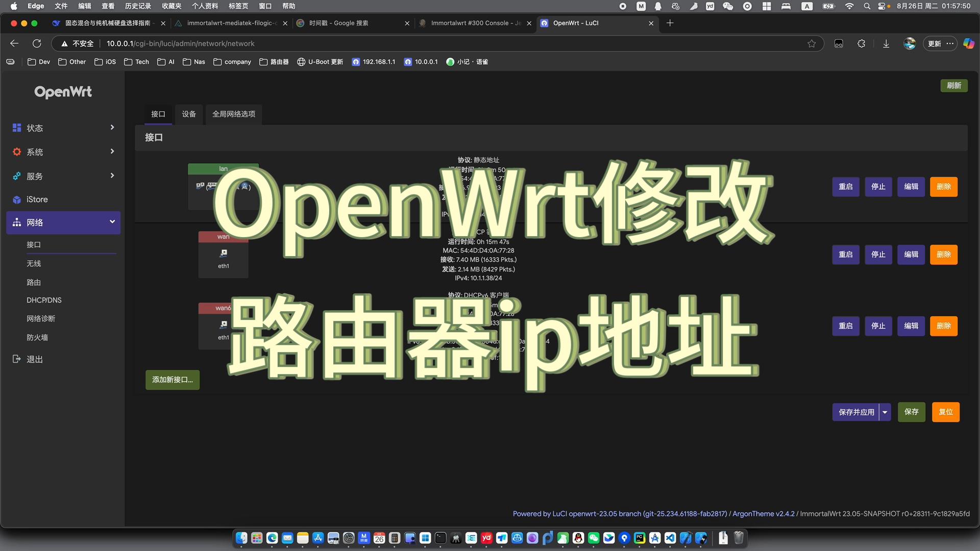980x551 pixels.
Task: Open the App Store dock icon
Action: 318,538
